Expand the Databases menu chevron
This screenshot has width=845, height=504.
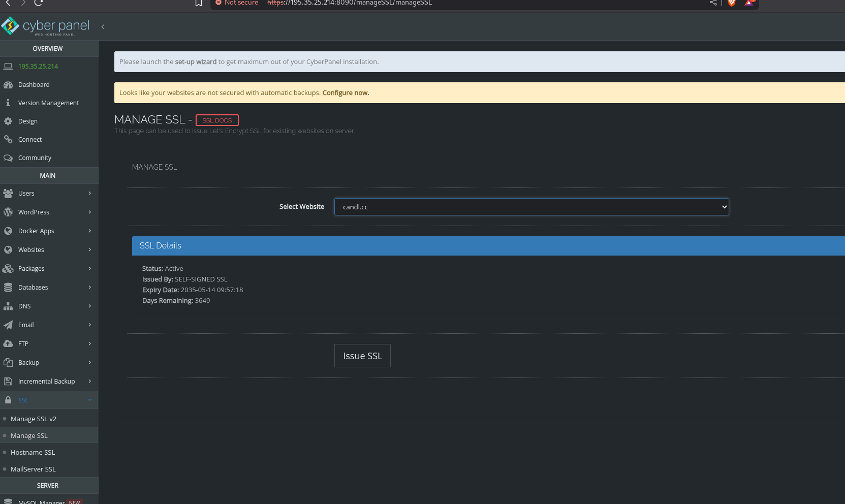pyautogui.click(x=89, y=287)
